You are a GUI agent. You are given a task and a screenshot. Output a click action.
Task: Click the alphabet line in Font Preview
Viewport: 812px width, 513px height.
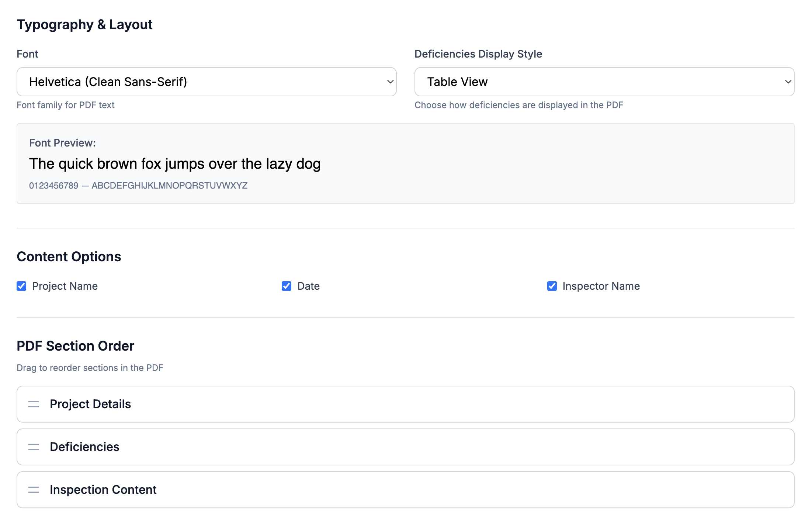tap(139, 186)
